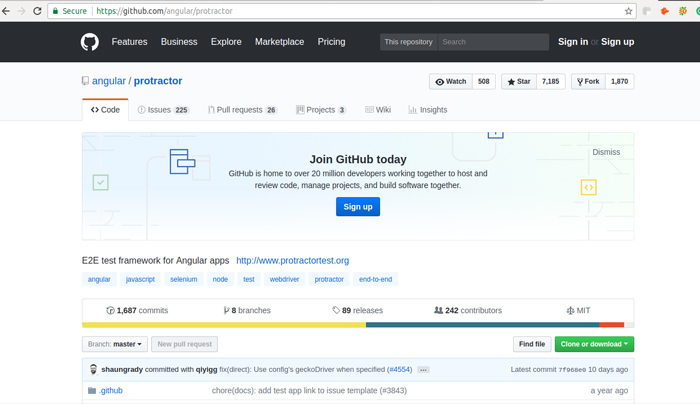
Task: Click teal segment of language bar
Action: click(483, 325)
